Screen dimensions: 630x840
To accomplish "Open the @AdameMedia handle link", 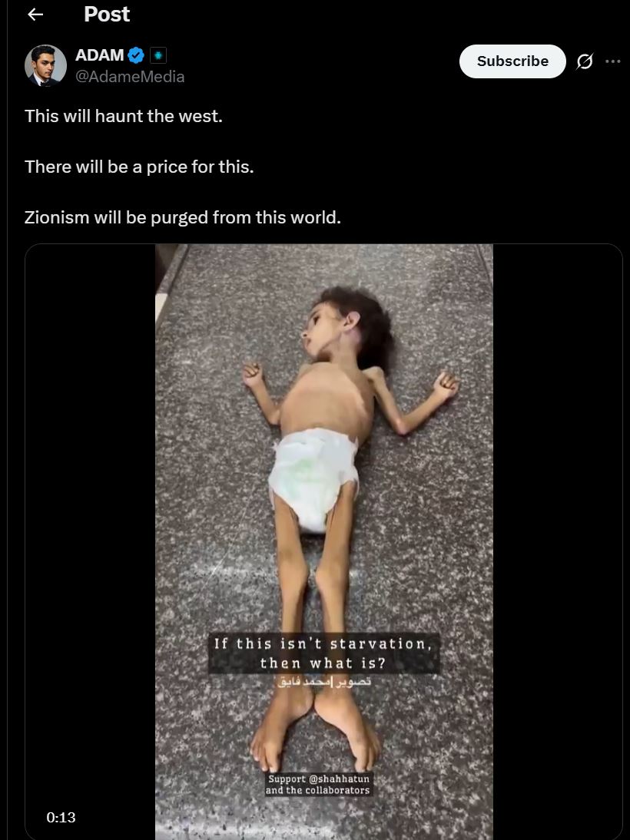I will [x=130, y=77].
